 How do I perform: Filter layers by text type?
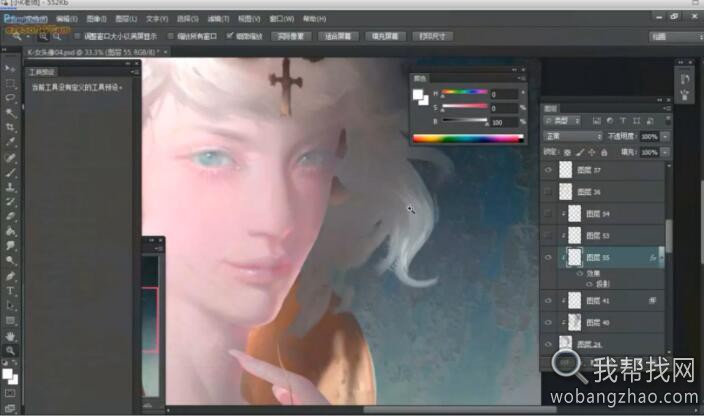tap(623, 121)
